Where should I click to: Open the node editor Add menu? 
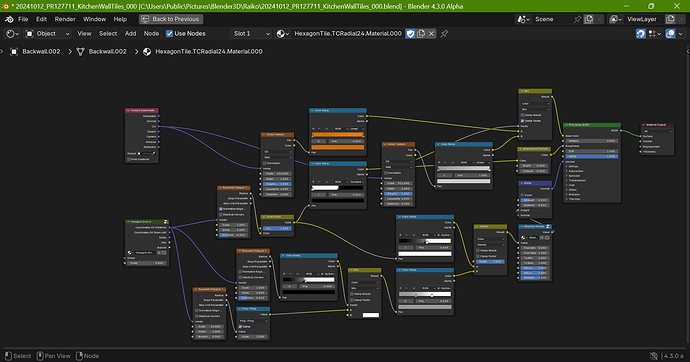130,33
